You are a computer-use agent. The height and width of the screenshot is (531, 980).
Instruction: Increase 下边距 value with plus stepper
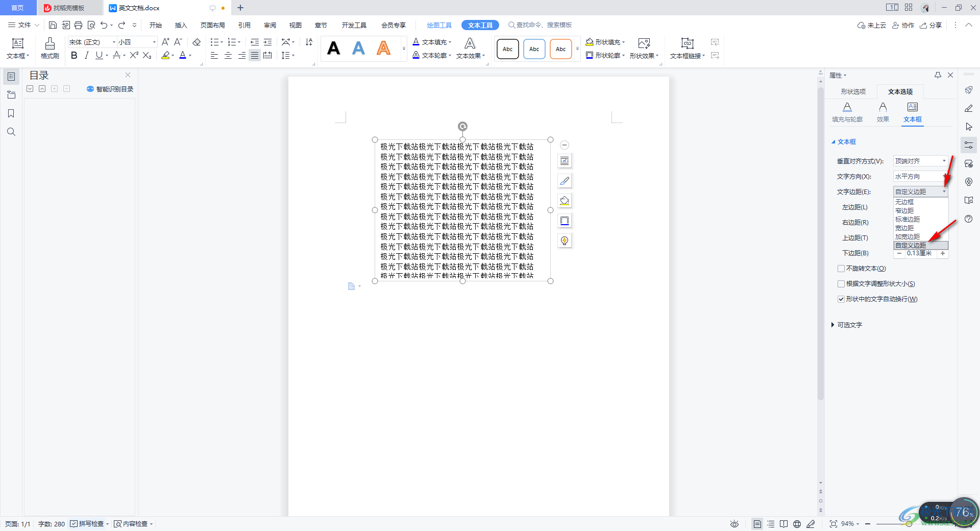tap(943, 253)
